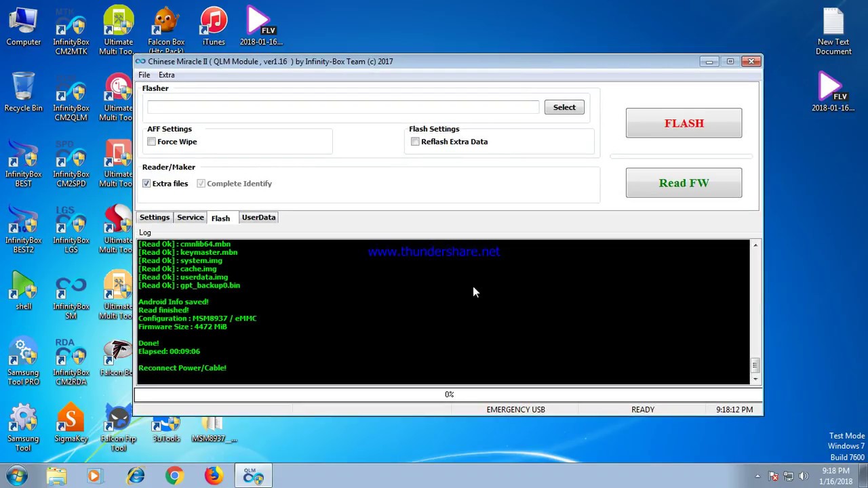Image resolution: width=868 pixels, height=488 pixels.
Task: Open Ultimate Multi Tool with LG logo icon
Action: [x=118, y=98]
